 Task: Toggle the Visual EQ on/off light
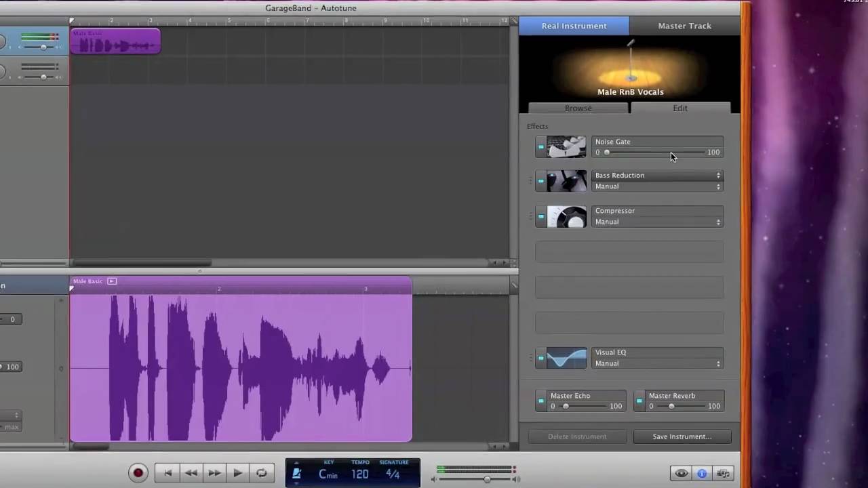click(541, 358)
